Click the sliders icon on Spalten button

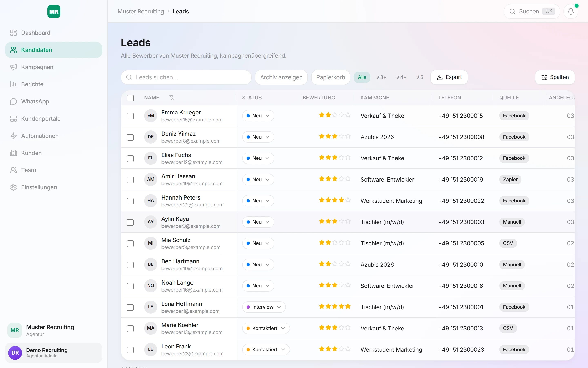[544, 77]
